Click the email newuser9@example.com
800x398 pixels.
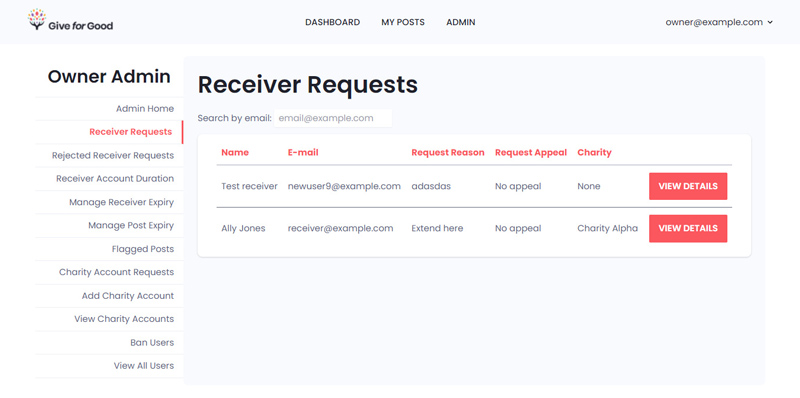coord(344,186)
